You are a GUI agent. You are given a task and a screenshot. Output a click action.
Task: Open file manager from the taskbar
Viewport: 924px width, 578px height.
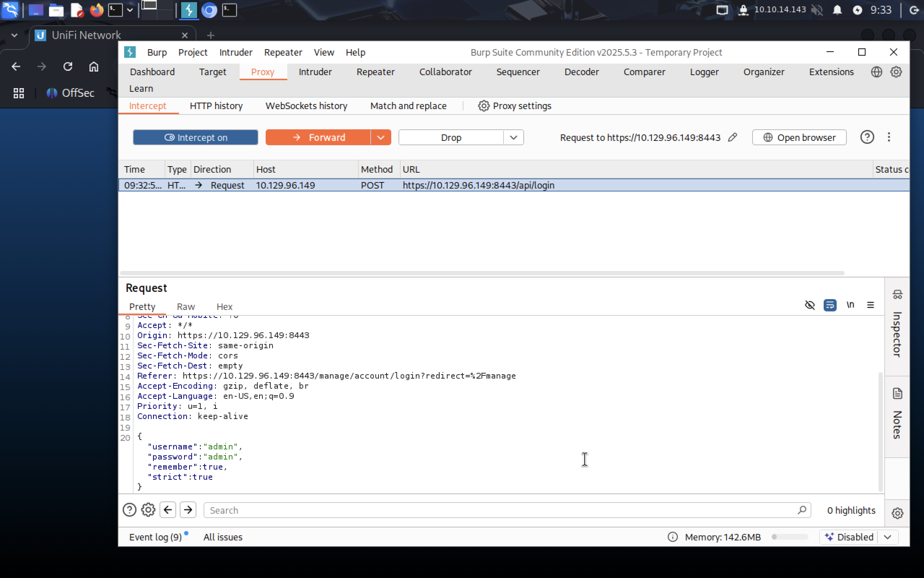click(56, 10)
